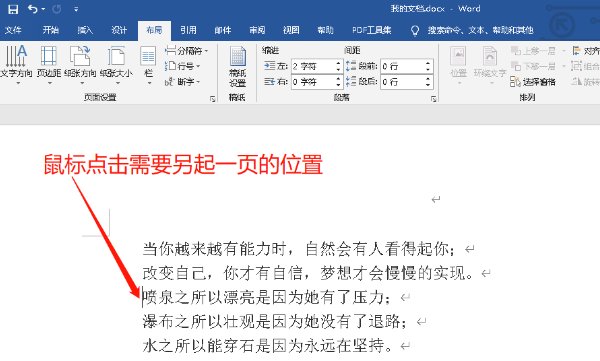
Task: Switch to the 引用 tab
Action: [x=188, y=30]
